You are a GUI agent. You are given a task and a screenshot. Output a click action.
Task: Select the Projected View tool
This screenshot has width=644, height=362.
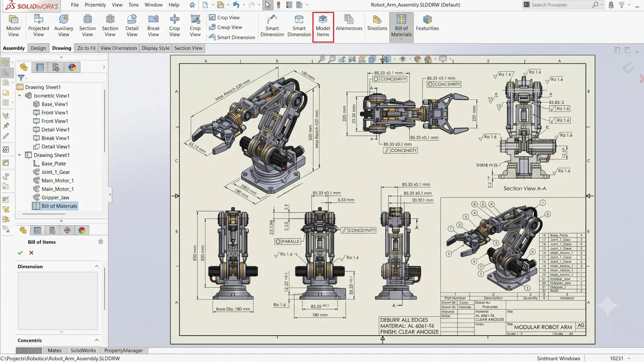point(39,26)
